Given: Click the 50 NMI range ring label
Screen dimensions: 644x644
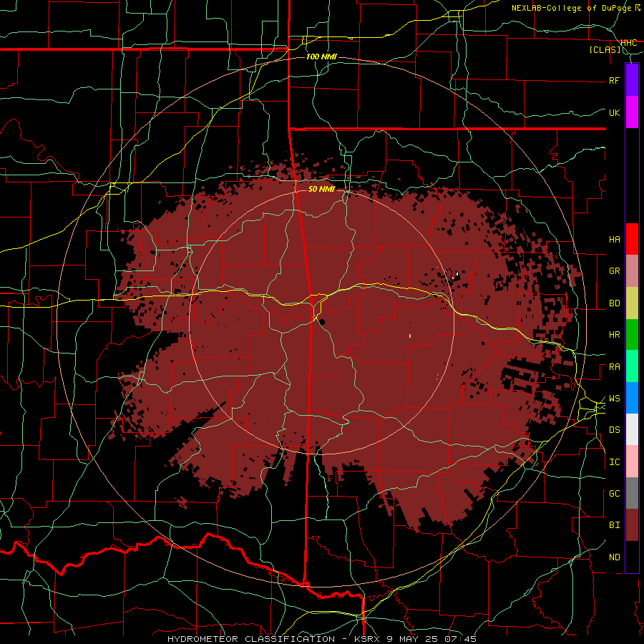Looking at the screenshot, I should click(321, 189).
